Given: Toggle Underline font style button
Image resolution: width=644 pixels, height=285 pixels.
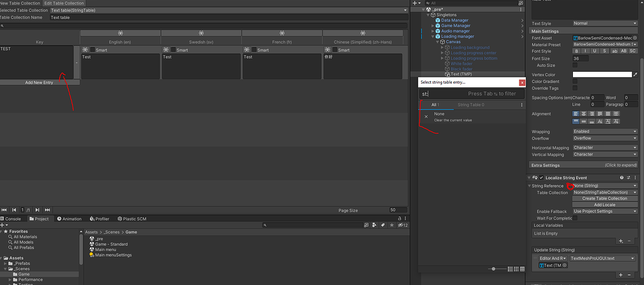Looking at the screenshot, I should (x=594, y=52).
